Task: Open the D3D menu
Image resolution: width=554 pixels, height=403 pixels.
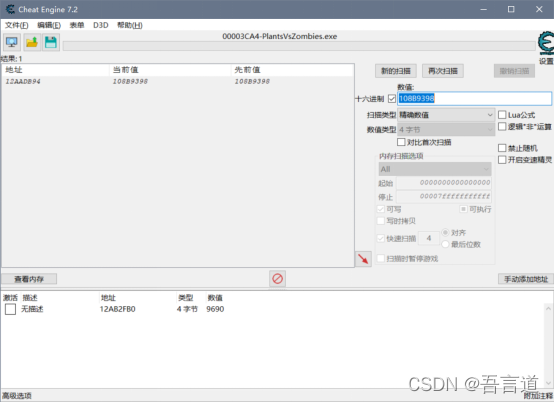Action: (101, 25)
